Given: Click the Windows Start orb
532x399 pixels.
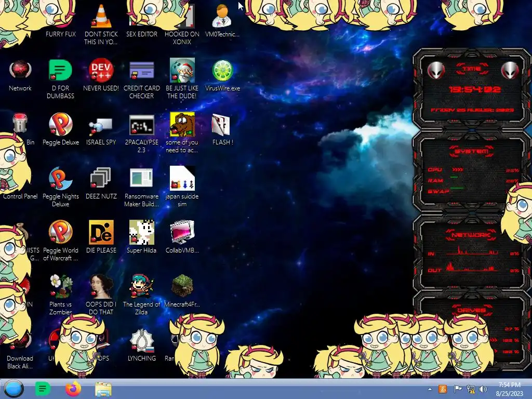Looking at the screenshot, I should click(x=14, y=389).
